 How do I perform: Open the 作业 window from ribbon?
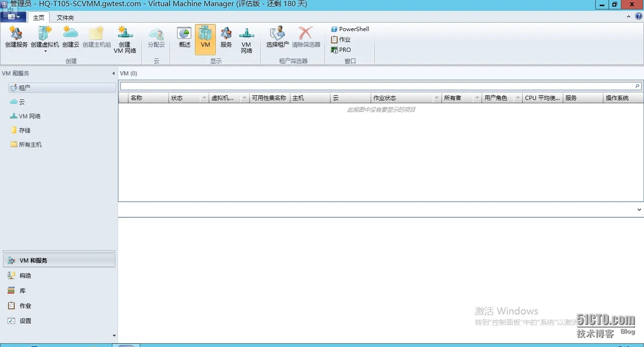coord(341,39)
